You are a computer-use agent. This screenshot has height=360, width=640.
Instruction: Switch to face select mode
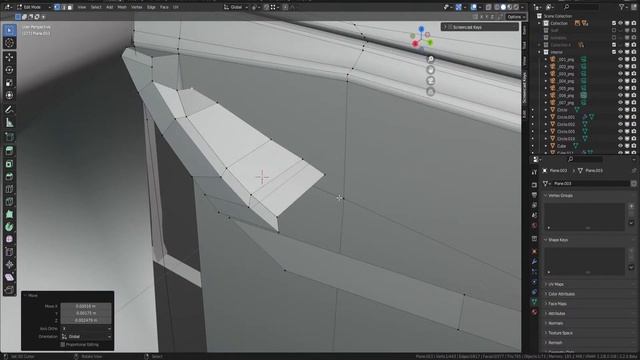(70, 7)
